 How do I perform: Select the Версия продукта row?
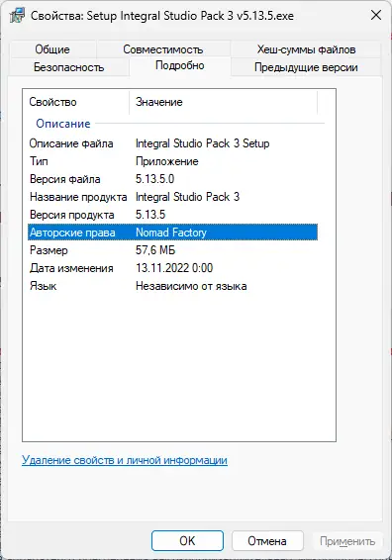[x=172, y=215]
